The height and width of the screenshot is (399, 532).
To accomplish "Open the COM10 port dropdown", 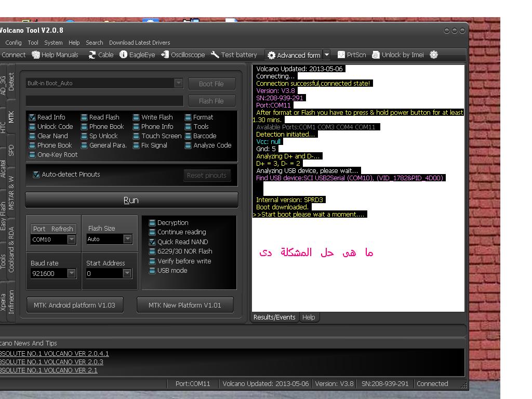I will click(71, 239).
